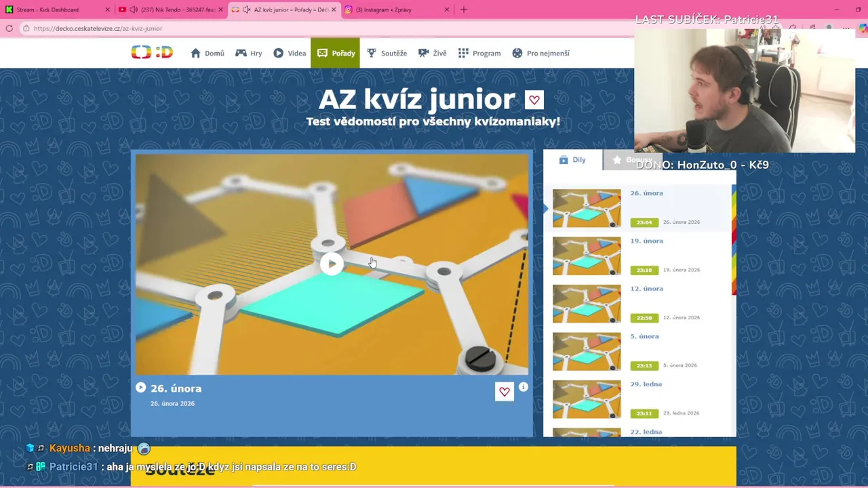Click the 26. února episode title link
Image resolution: width=868 pixels, height=488 pixels.
point(646,193)
